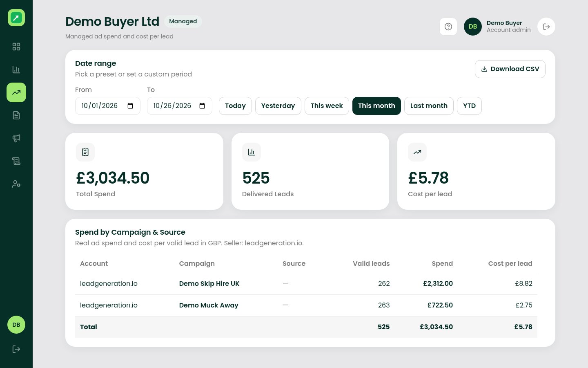The height and width of the screenshot is (368, 588).
Task: Click the sidebar logout icon at bottom
Action: (x=16, y=349)
